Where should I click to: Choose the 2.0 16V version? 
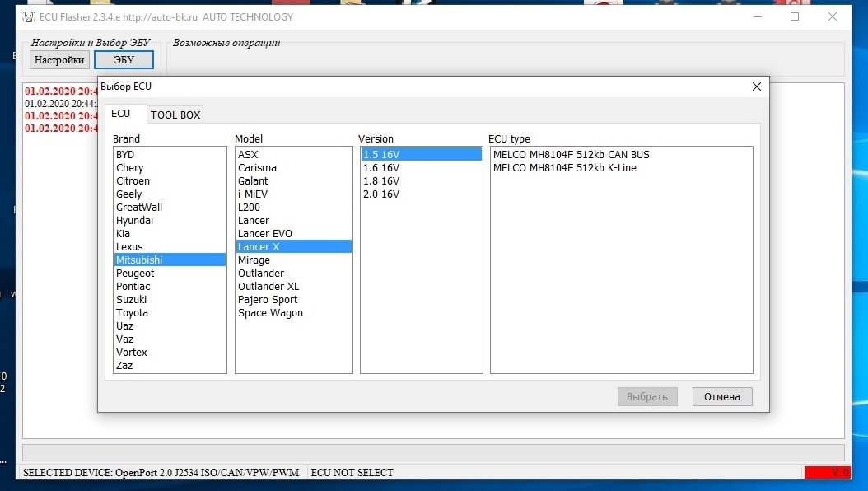click(381, 194)
